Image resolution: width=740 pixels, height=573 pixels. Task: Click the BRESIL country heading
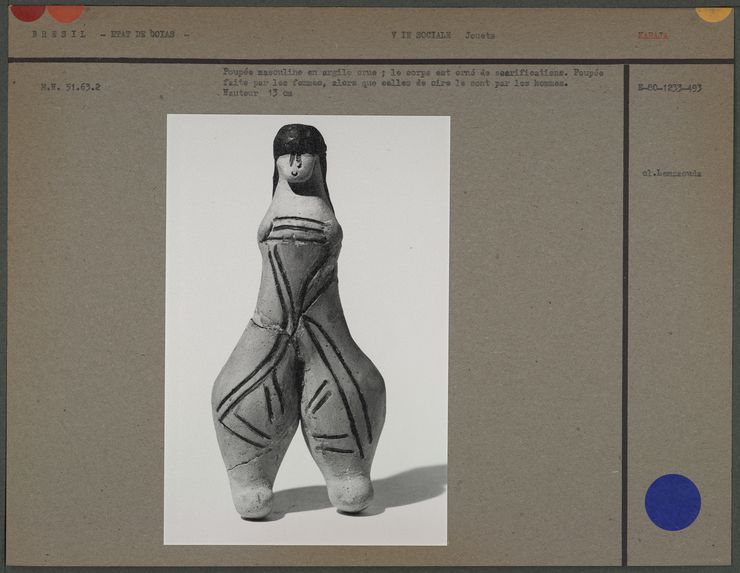(x=59, y=34)
